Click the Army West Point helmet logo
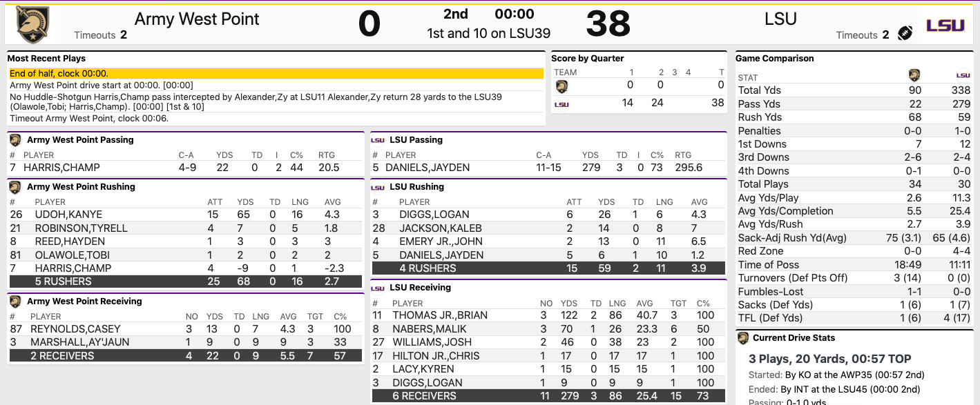Screen dimensions: 980x405 32,23
